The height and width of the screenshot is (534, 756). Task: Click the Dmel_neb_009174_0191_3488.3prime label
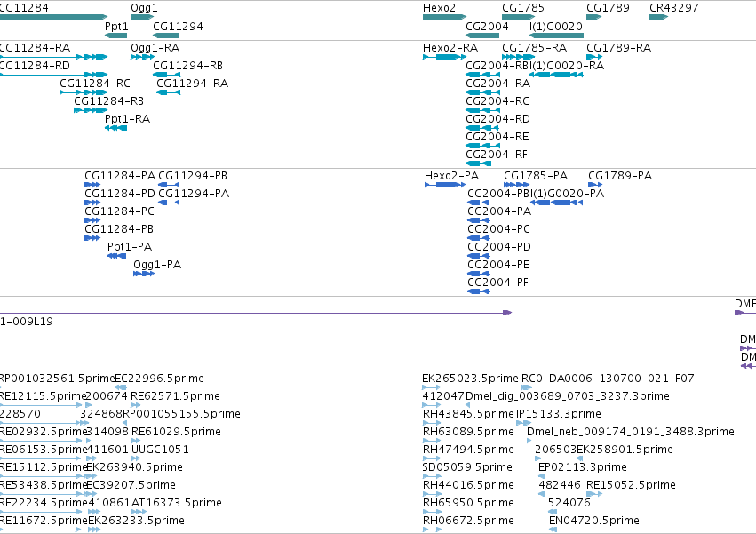click(631, 431)
